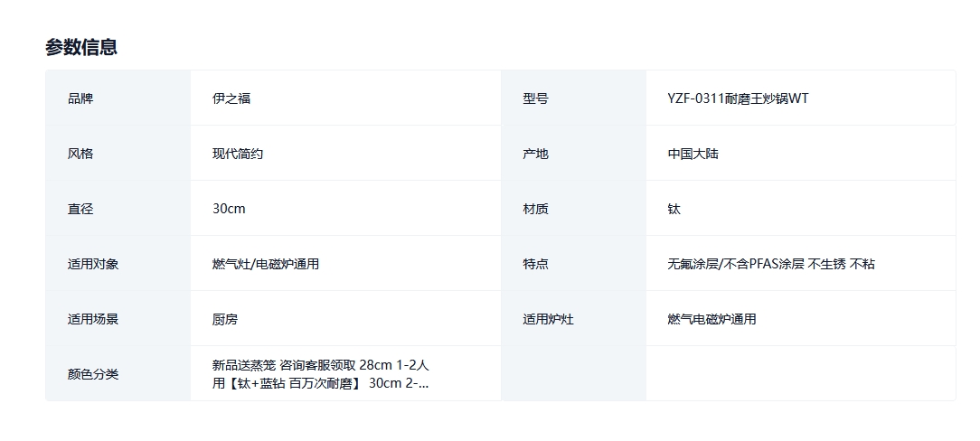Select the 适用炉灶 label cell
The height and width of the screenshot is (441, 980).
(574, 319)
